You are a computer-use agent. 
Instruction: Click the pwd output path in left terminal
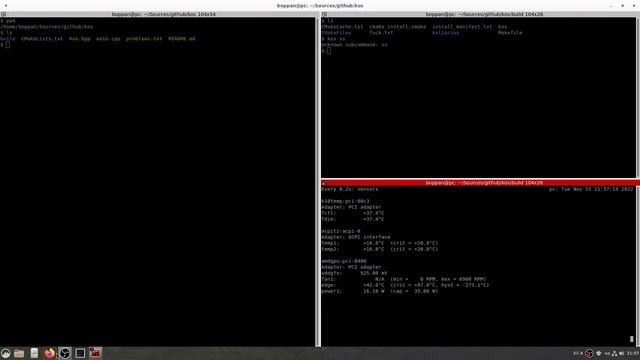tap(47, 27)
